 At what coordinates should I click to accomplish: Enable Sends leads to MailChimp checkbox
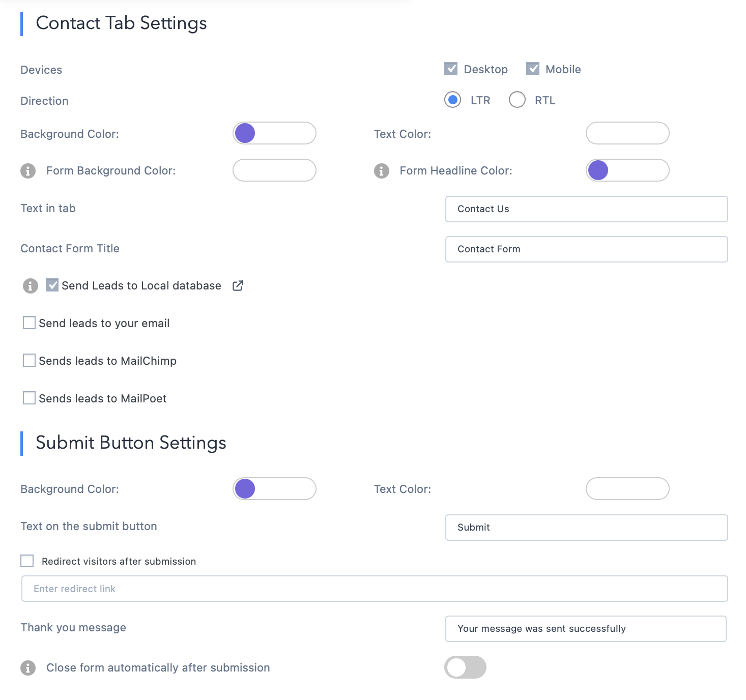[30, 361]
